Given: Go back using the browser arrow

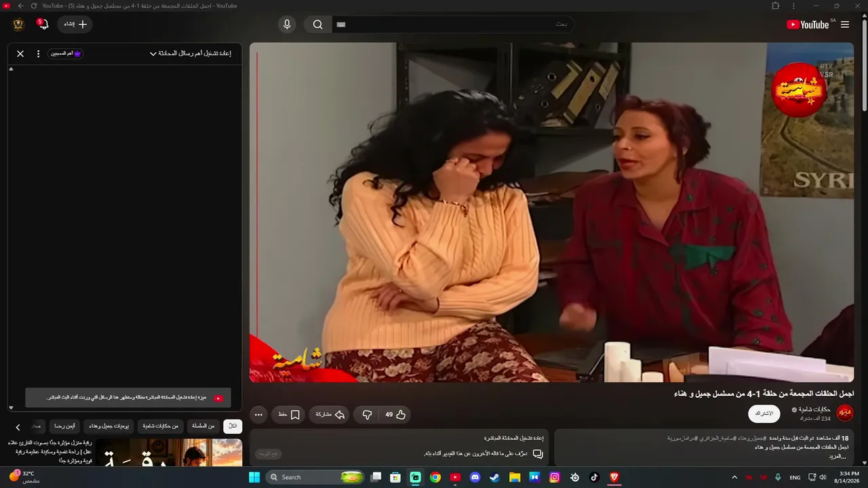Looking at the screenshot, I should coord(20,6).
